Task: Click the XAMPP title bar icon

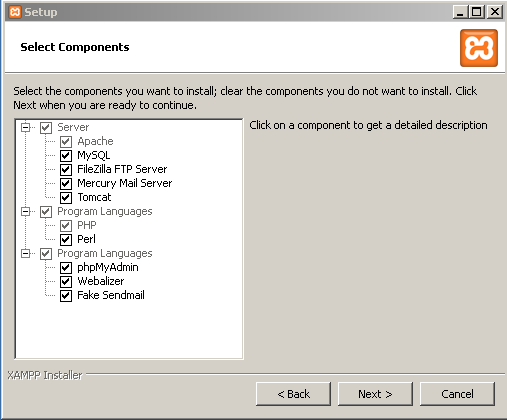Action: pos(15,12)
